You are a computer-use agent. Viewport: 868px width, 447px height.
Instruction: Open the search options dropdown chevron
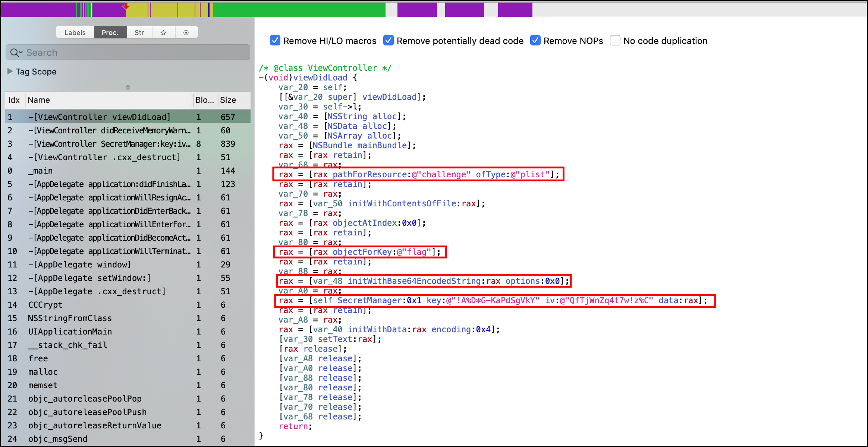click(21, 53)
